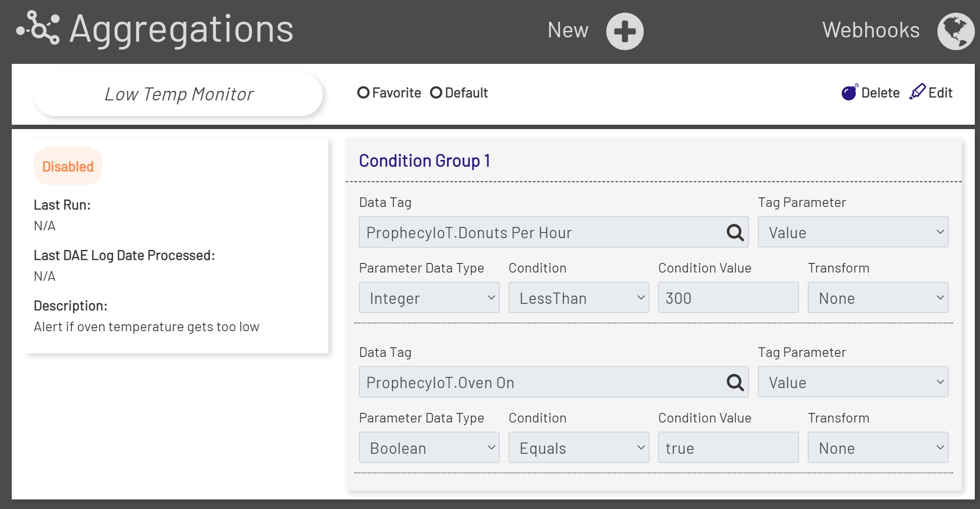Click the Aggregations network logo icon
Screen dimensions: 980x509
[38, 28]
